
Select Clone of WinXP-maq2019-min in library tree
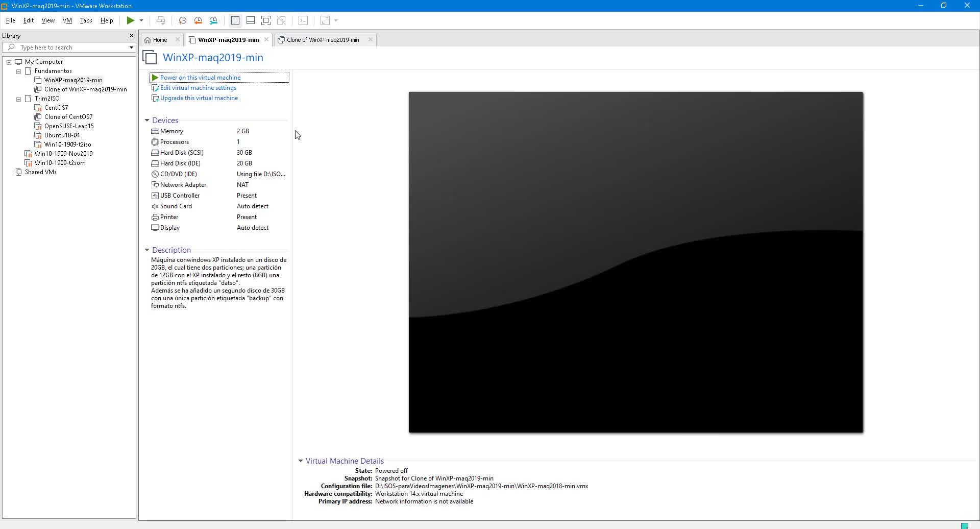(x=85, y=89)
